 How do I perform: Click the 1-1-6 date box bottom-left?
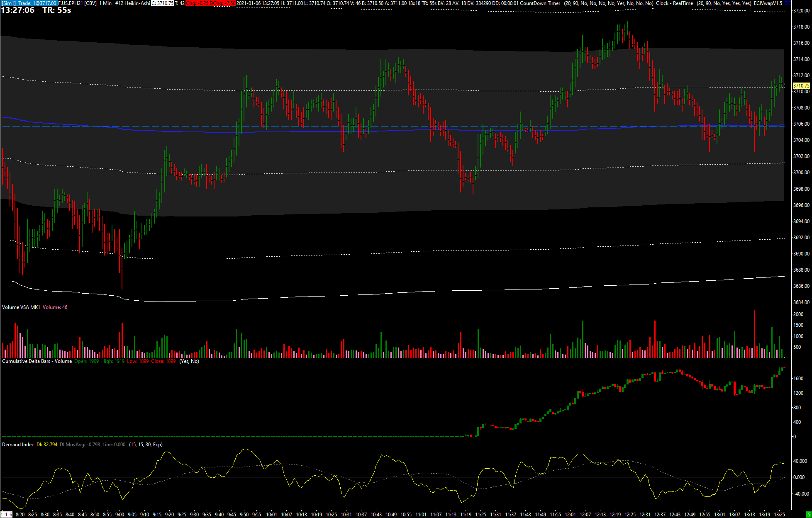(x=7, y=515)
